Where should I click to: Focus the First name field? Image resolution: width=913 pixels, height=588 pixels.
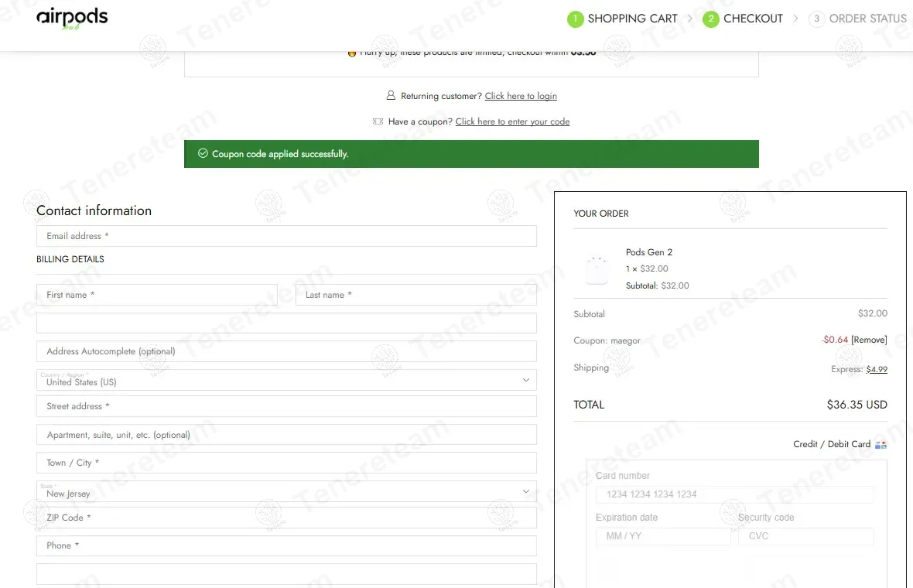point(156,295)
